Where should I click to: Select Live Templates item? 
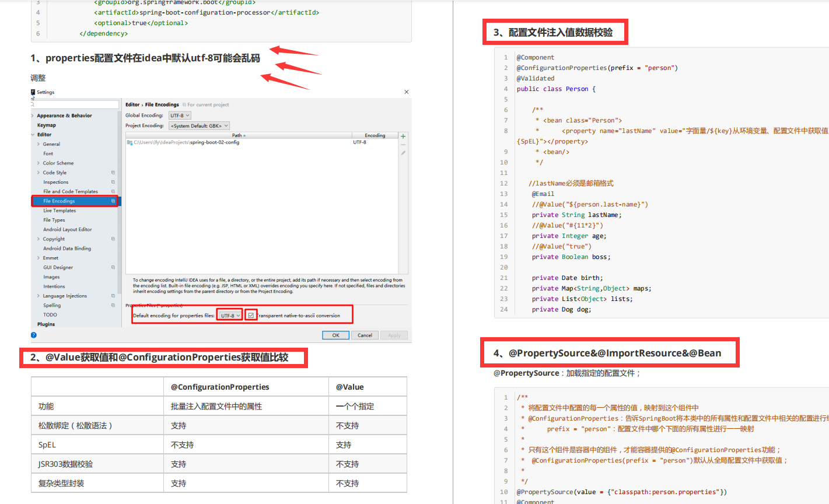60,211
